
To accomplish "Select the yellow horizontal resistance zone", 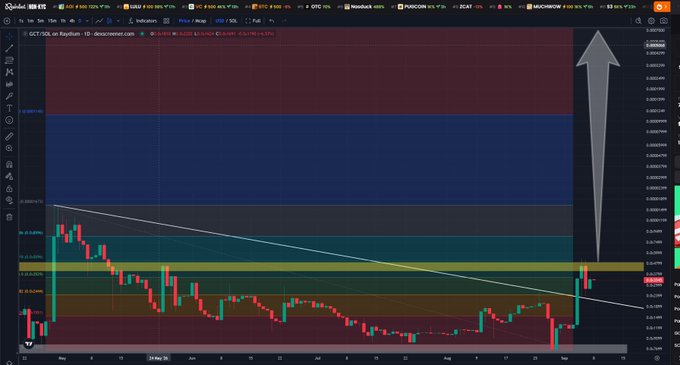I will coord(331,267).
